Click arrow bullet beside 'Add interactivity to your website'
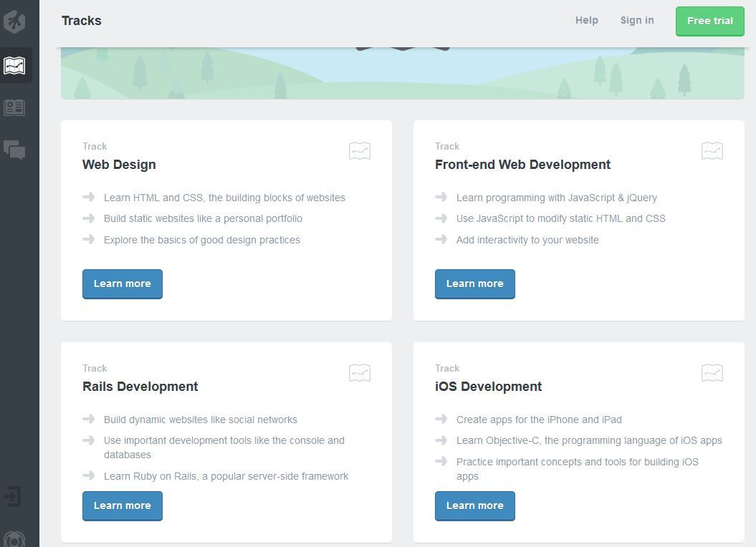 tap(441, 239)
